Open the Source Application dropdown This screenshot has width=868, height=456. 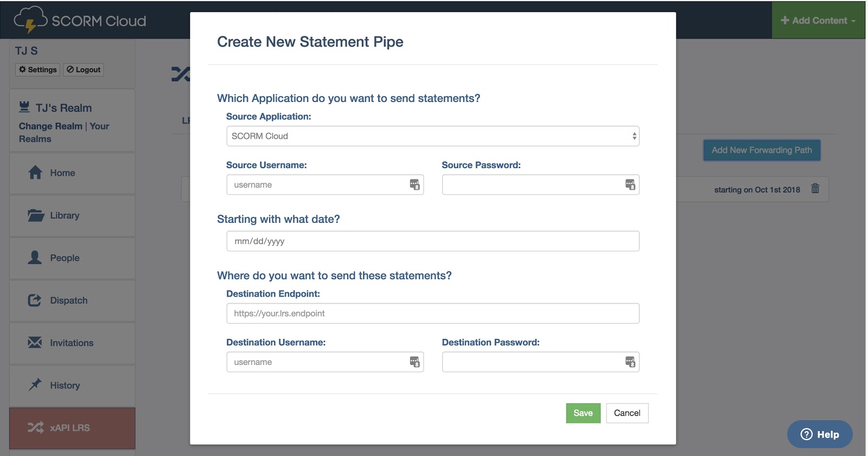432,136
